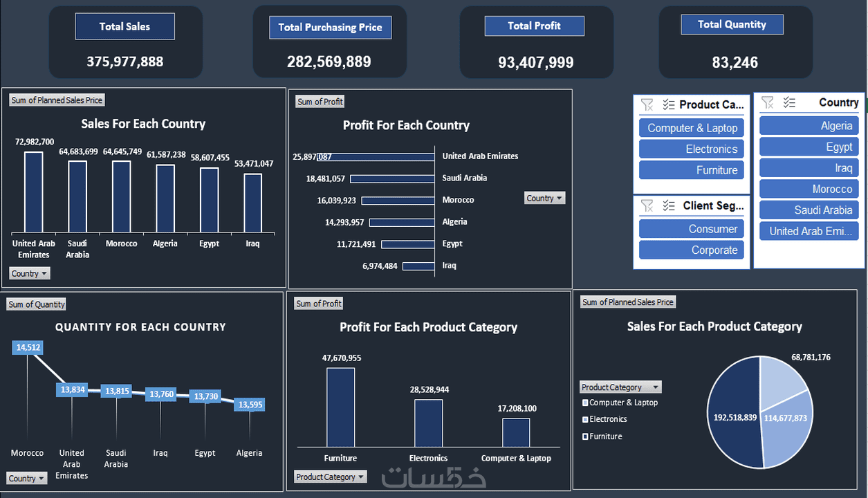
Task: Filter by Saudi Arabia in Country slicer
Action: tap(809, 210)
